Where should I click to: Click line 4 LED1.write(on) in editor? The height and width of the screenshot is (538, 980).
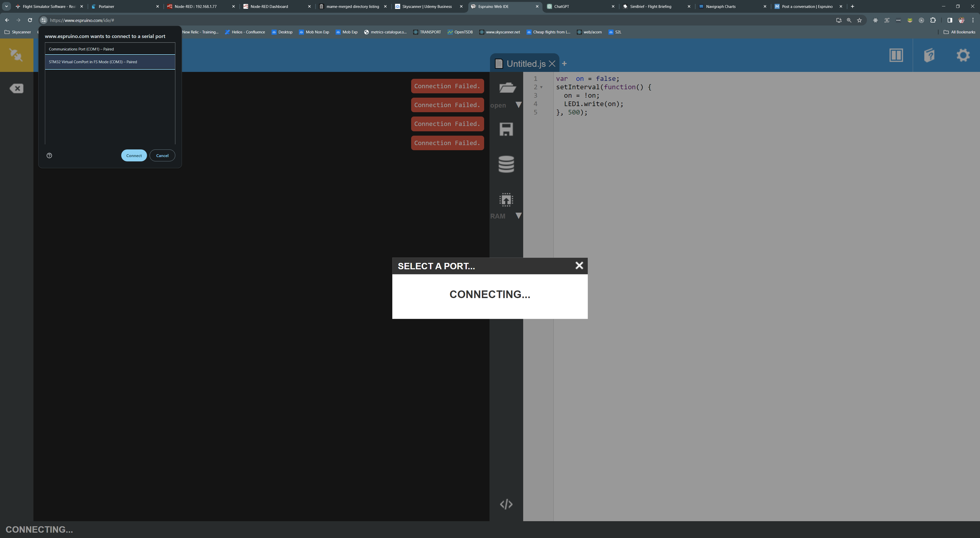593,104
